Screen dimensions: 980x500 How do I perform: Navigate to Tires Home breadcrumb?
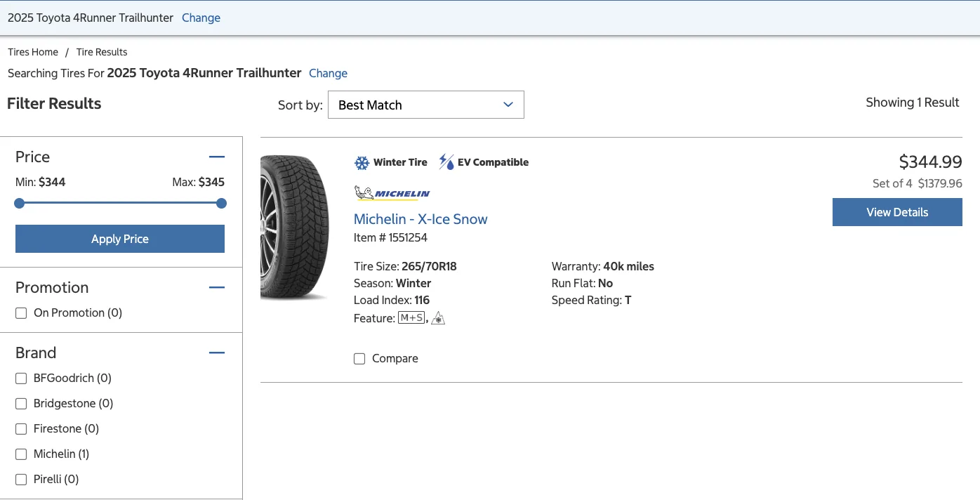[32, 51]
